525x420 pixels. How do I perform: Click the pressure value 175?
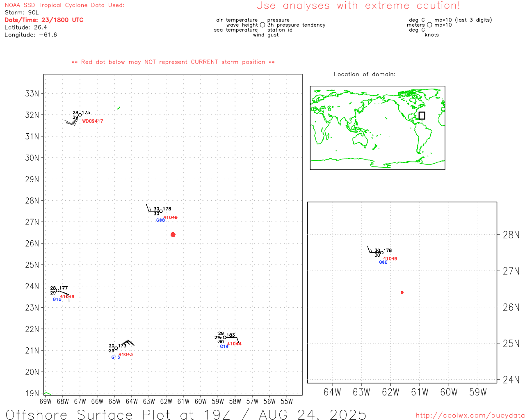86,112
